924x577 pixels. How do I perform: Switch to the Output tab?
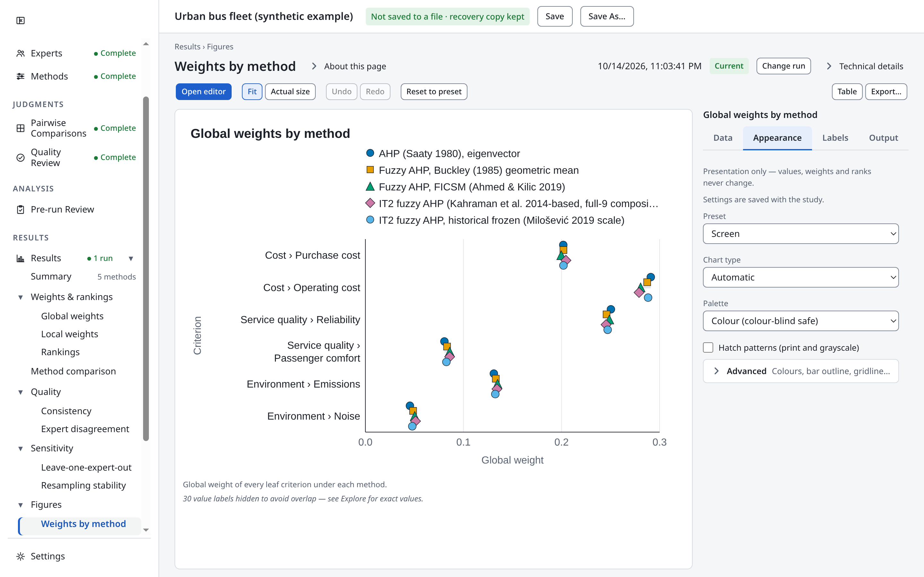[x=883, y=138]
